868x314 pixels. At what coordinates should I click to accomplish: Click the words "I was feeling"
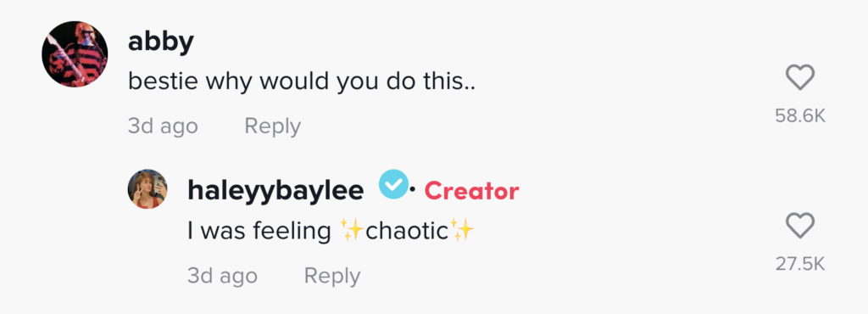[x=259, y=230]
